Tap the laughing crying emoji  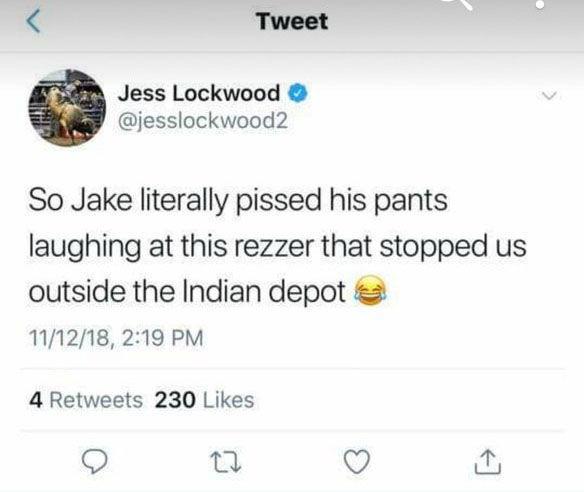[x=370, y=291]
